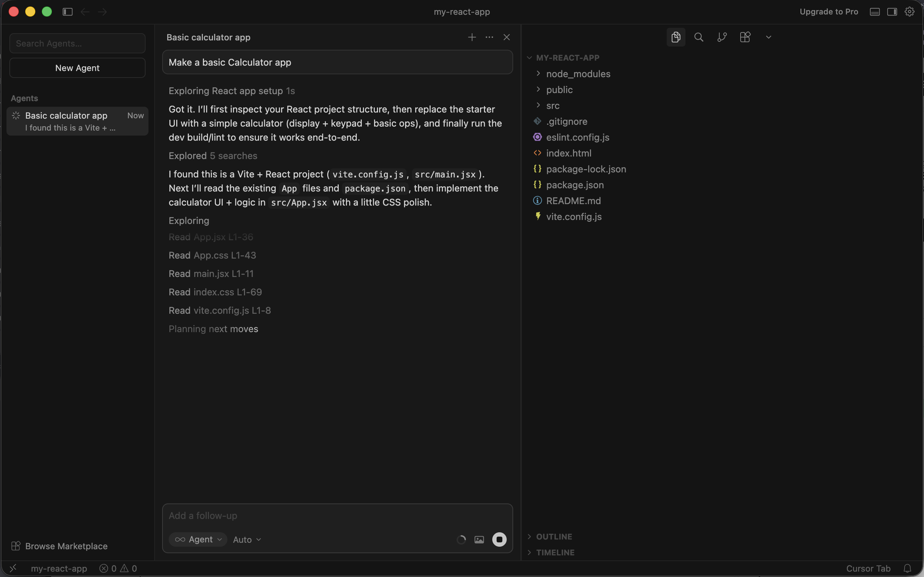Open Cursor settings with the gear icon

(x=910, y=12)
